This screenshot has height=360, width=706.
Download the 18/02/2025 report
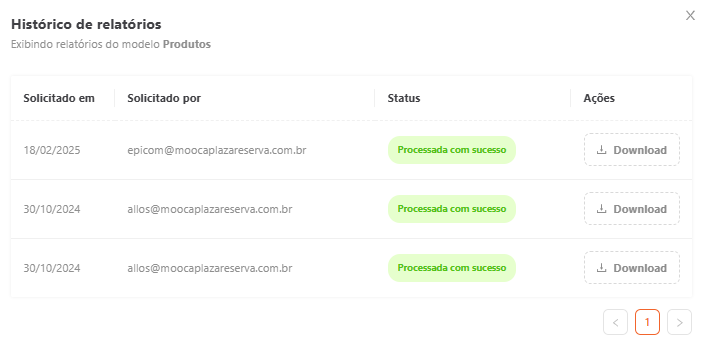click(632, 150)
